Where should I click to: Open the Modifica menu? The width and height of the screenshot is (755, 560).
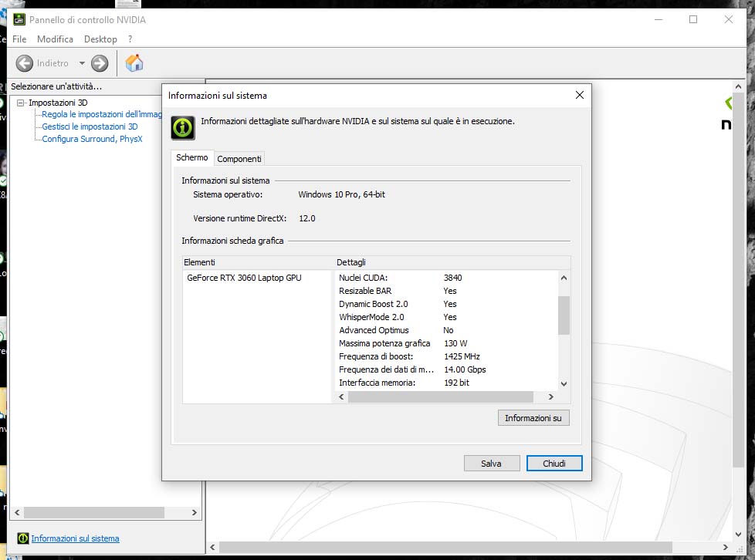click(55, 39)
